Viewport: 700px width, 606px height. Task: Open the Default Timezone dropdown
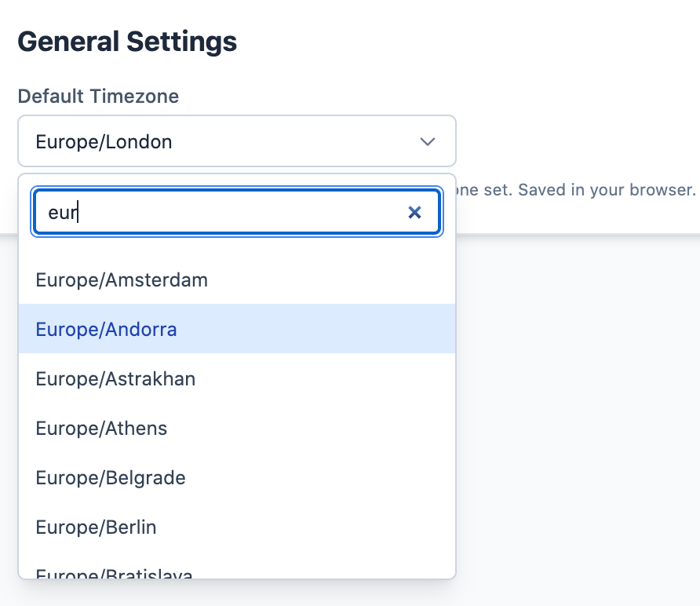click(x=237, y=142)
